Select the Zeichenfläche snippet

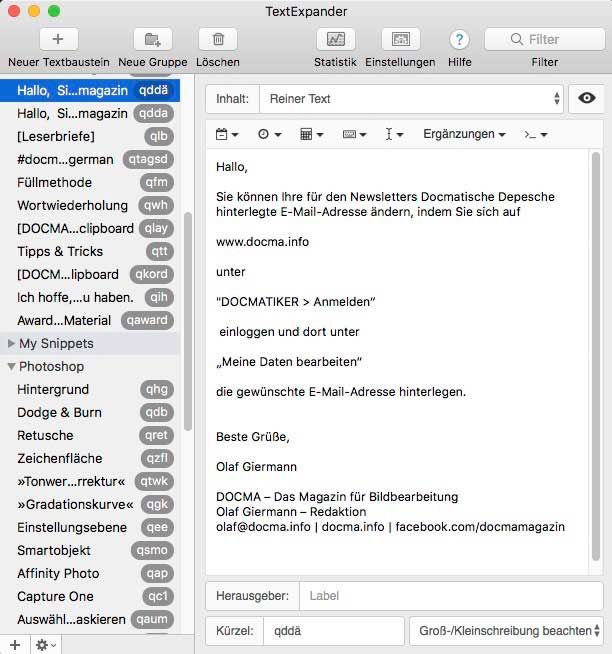[x=90, y=458]
